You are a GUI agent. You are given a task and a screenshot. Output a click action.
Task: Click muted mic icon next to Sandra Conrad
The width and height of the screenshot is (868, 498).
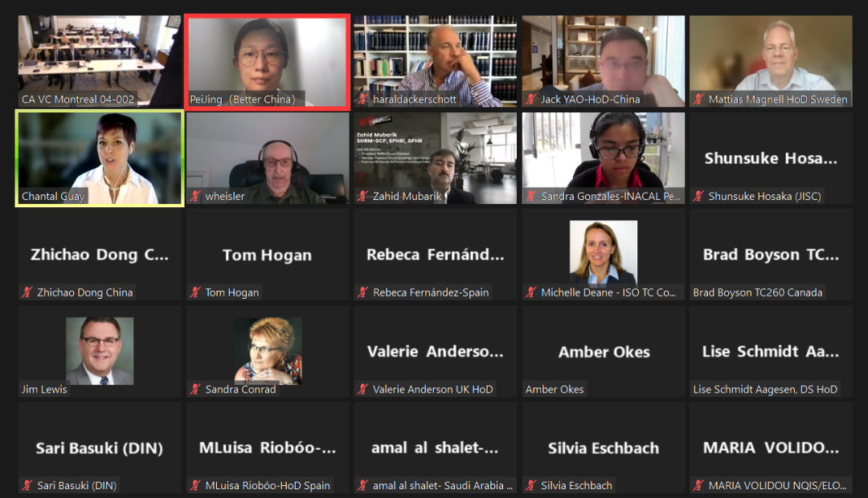[x=194, y=389]
